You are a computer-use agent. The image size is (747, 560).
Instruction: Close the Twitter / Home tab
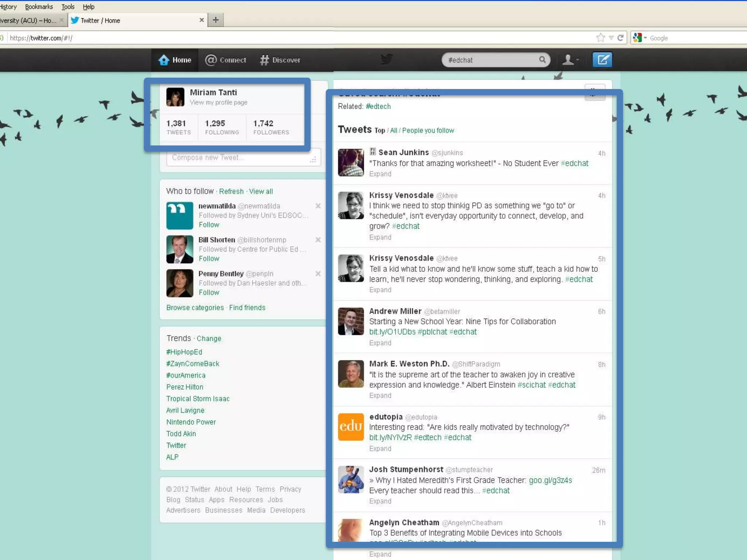click(201, 20)
